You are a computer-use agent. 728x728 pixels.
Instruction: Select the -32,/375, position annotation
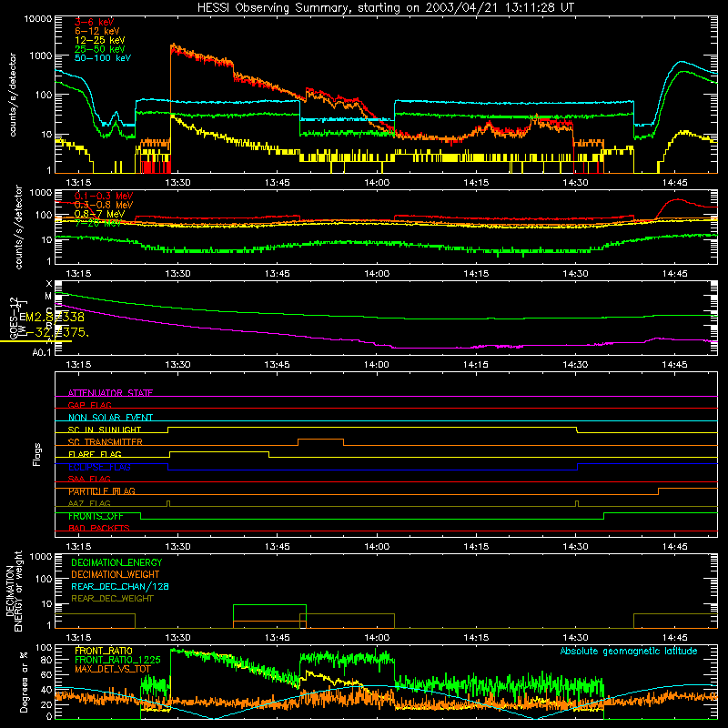[x=56, y=332]
